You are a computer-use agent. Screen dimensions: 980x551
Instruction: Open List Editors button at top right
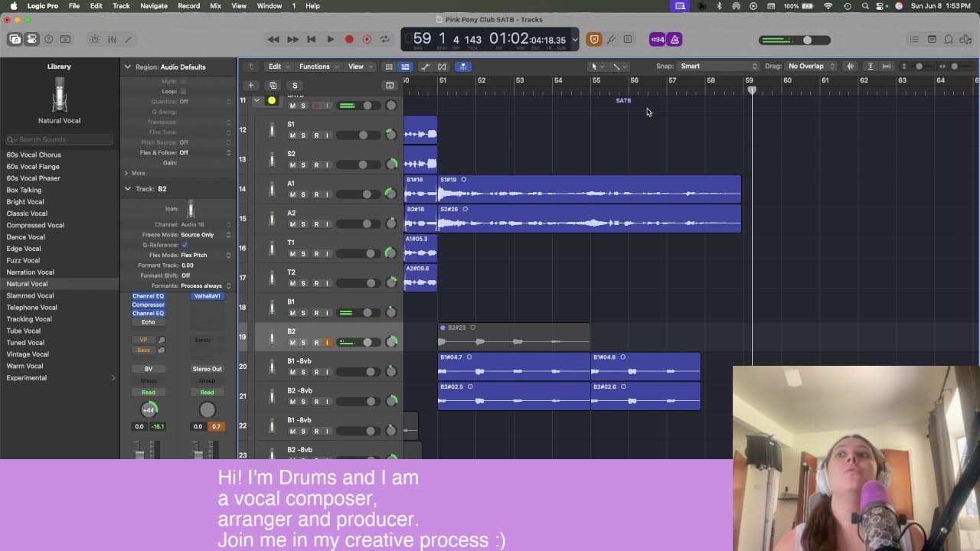914,39
